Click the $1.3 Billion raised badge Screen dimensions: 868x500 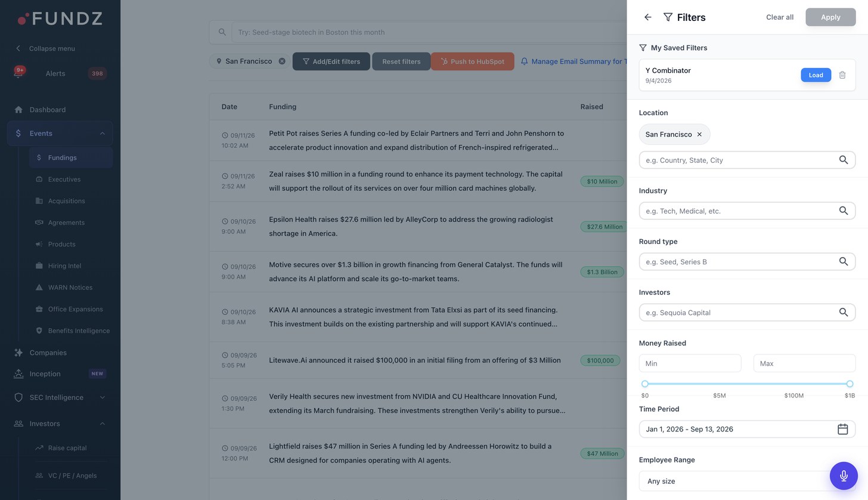point(602,272)
